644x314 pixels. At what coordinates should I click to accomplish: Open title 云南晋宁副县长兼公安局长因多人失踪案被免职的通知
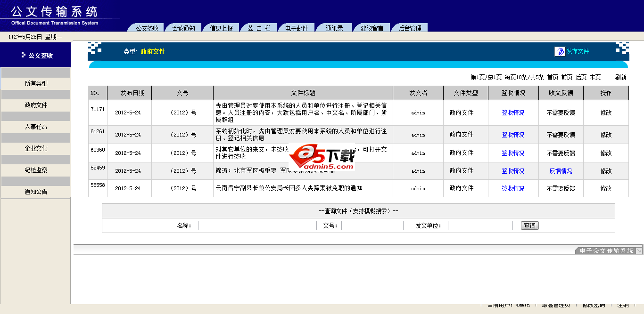[x=289, y=188]
